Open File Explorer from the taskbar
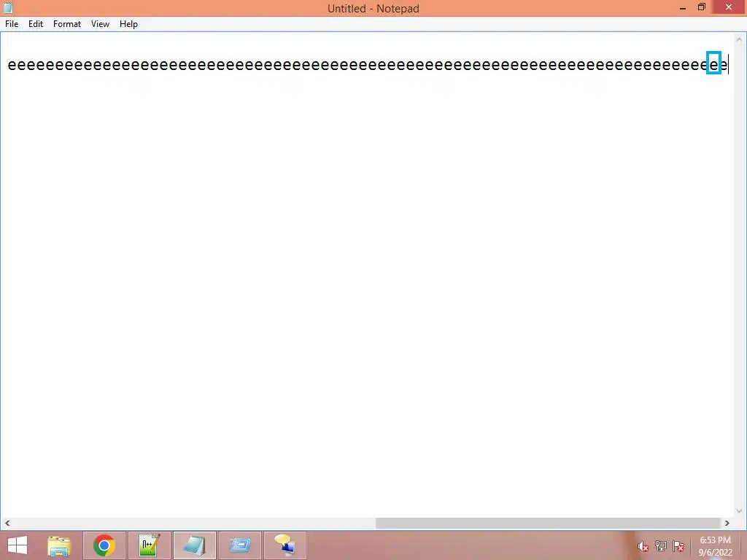 (59, 545)
